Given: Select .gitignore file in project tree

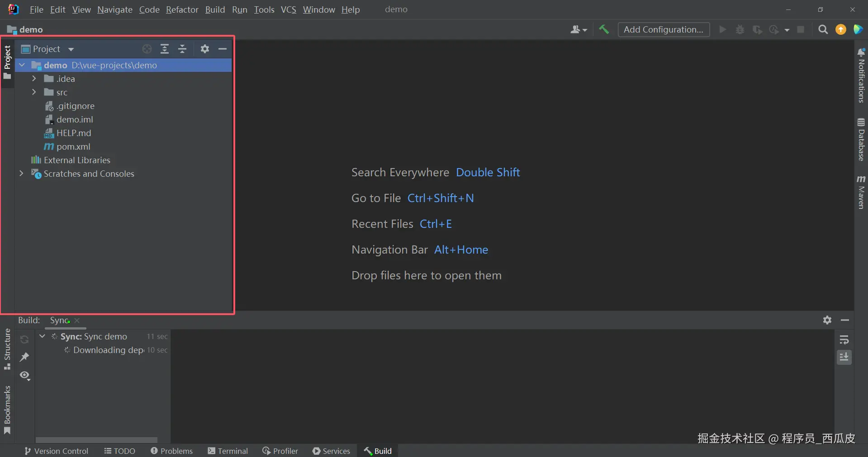Looking at the screenshot, I should (123, 106).
